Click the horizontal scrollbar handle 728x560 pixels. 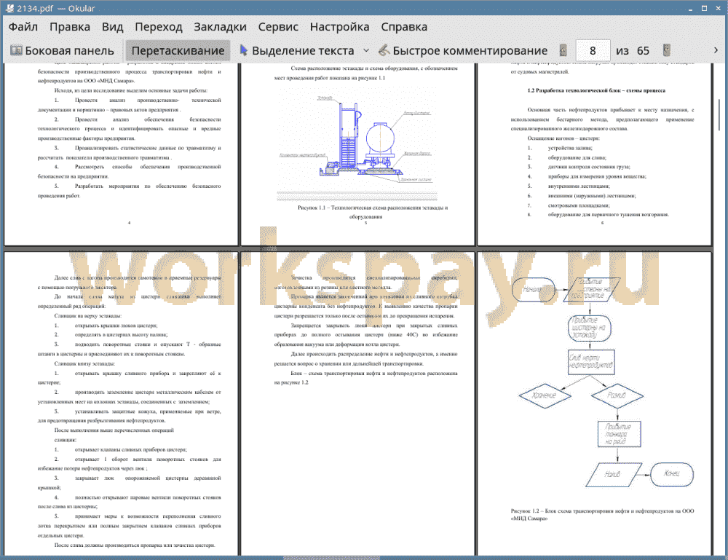331,558
